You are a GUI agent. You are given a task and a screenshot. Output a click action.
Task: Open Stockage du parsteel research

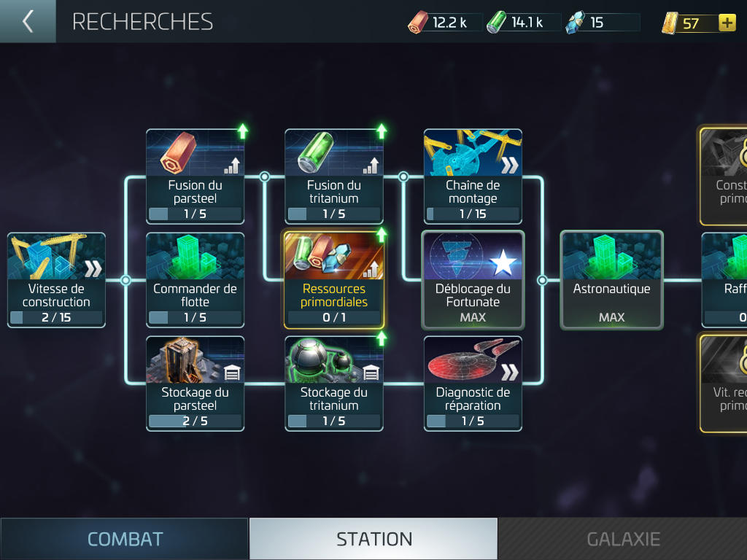click(x=195, y=384)
